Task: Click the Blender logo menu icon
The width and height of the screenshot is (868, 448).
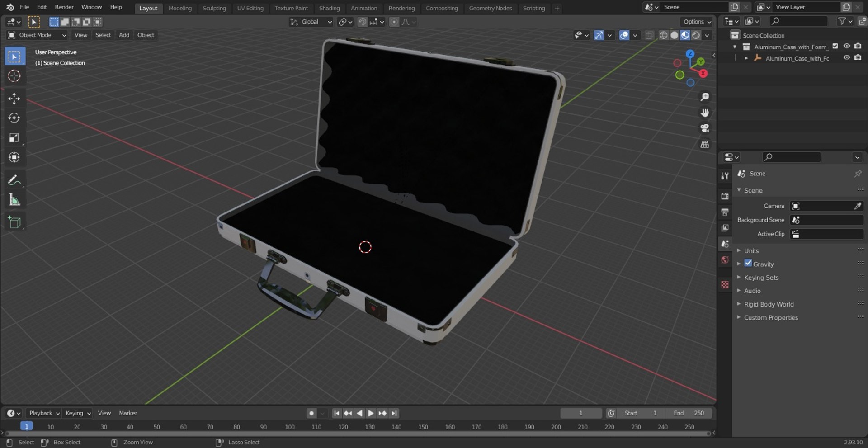Action: coord(10,7)
